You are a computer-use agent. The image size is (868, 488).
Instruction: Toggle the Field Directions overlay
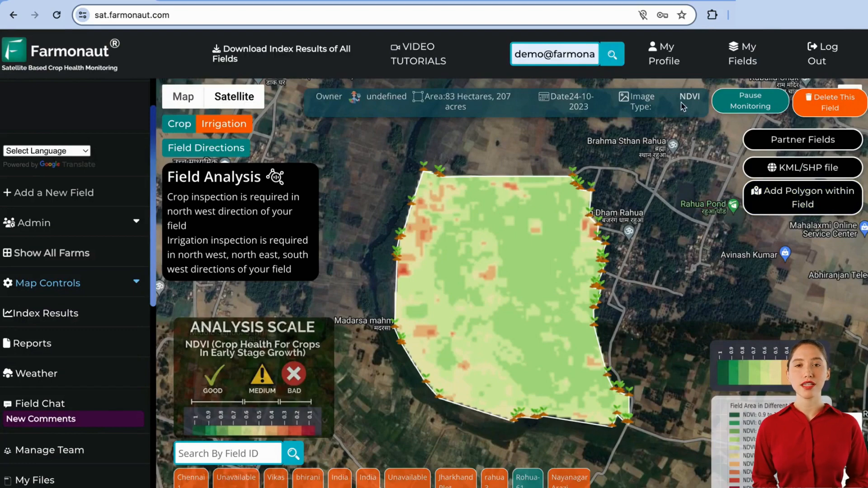206,148
